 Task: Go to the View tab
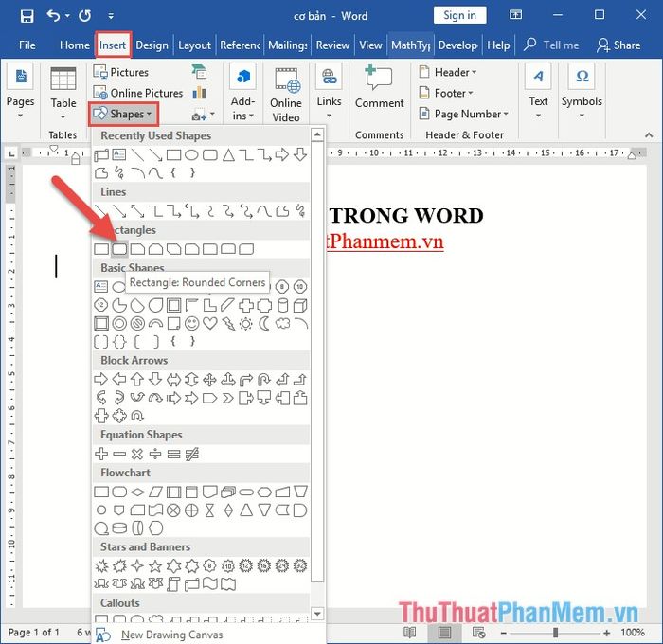pos(371,45)
